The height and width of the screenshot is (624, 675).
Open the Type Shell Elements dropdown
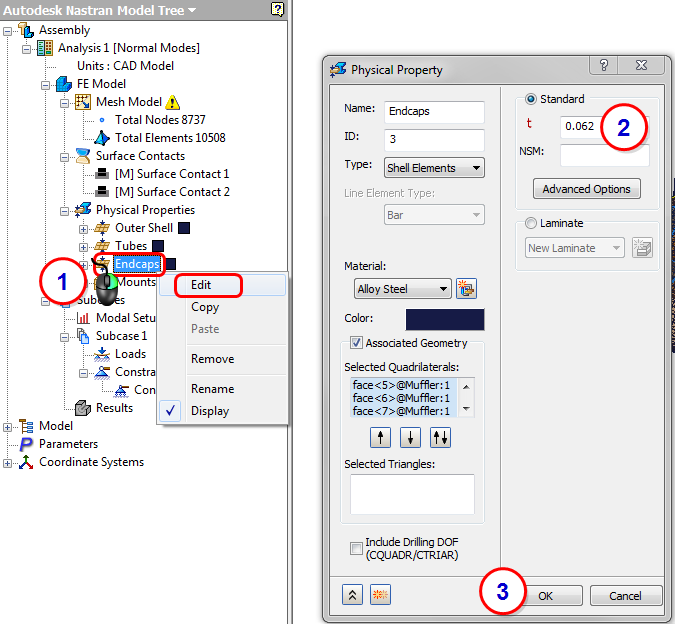(x=434, y=168)
